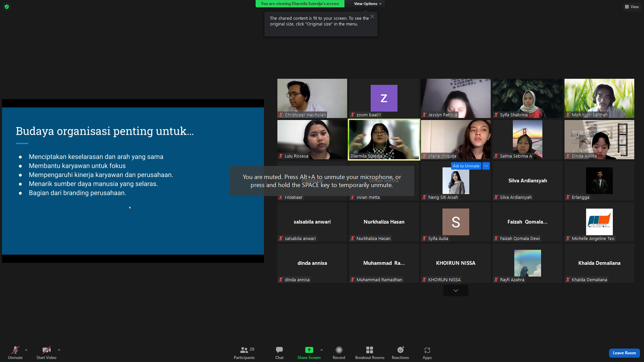Close the shared content size tooltip
The height and width of the screenshot is (362, 644).
372,16
